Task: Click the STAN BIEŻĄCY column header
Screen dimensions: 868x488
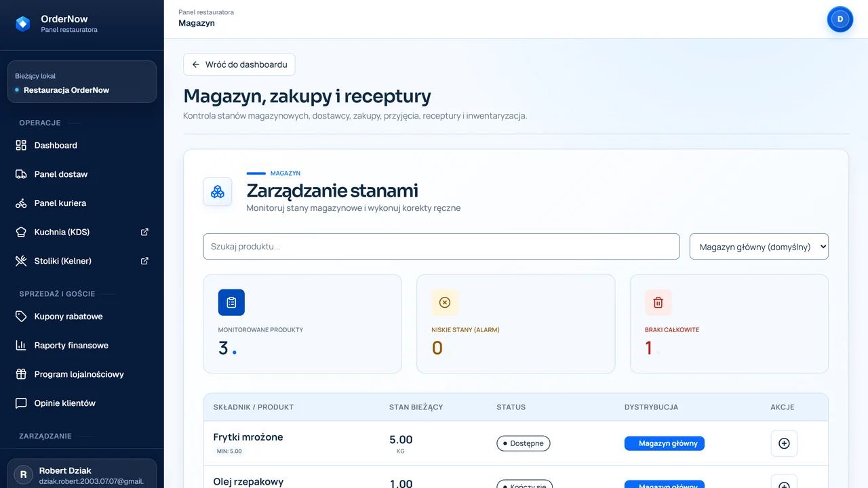Action: [416, 407]
